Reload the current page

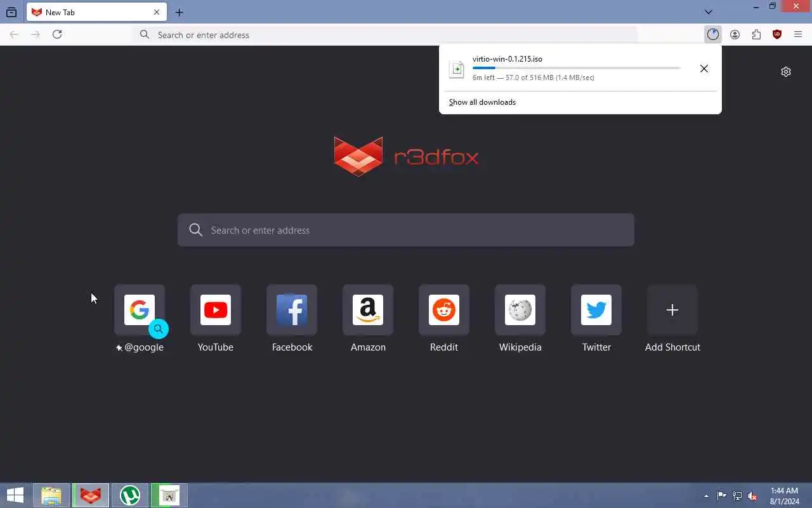57,34
